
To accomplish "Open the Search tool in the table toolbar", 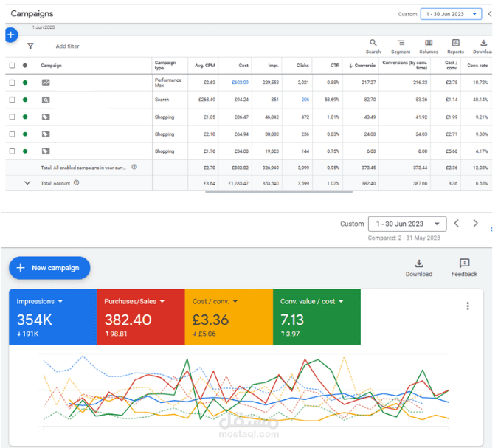I will (373, 46).
